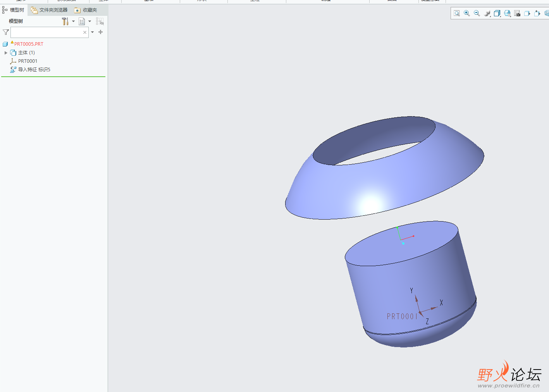
Task: Open the dropdown arrow beside the list icon
Action: click(x=90, y=21)
